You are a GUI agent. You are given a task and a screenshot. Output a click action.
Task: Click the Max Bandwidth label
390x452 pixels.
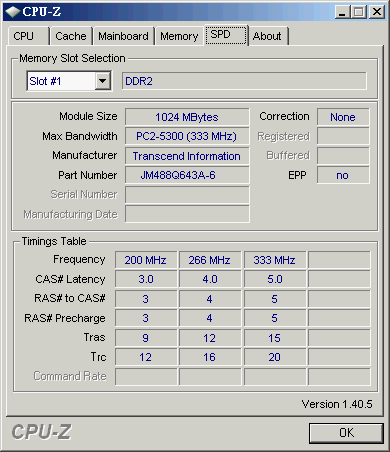(80, 136)
